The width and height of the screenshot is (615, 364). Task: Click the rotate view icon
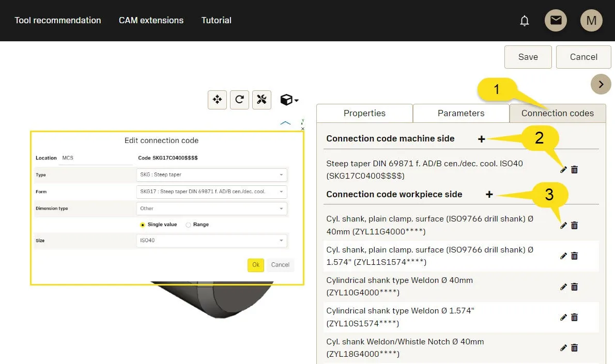[x=239, y=100]
